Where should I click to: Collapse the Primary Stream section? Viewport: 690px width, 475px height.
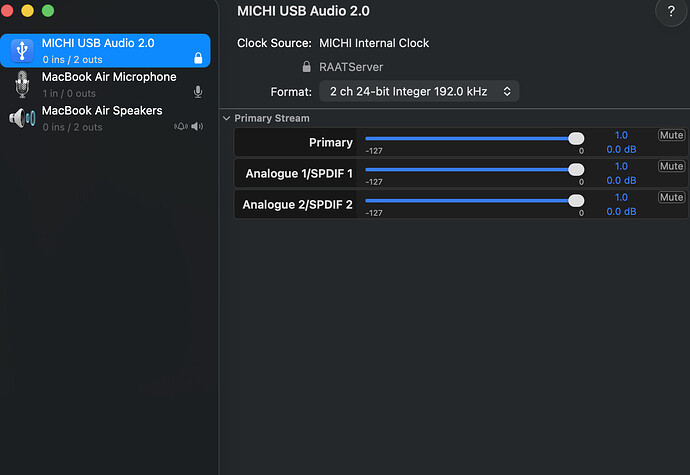(227, 118)
